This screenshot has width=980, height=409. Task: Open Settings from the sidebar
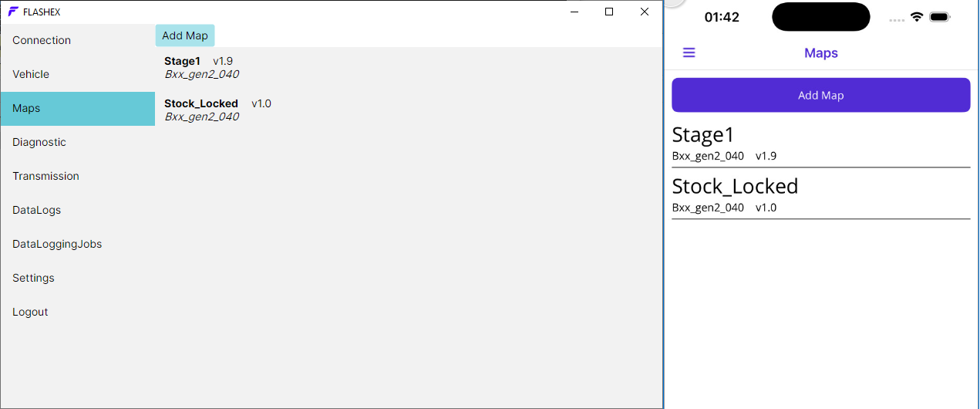(x=33, y=278)
